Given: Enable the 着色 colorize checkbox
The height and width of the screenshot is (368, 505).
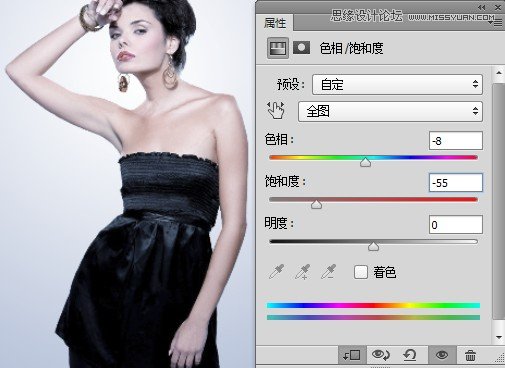Looking at the screenshot, I should (360, 272).
